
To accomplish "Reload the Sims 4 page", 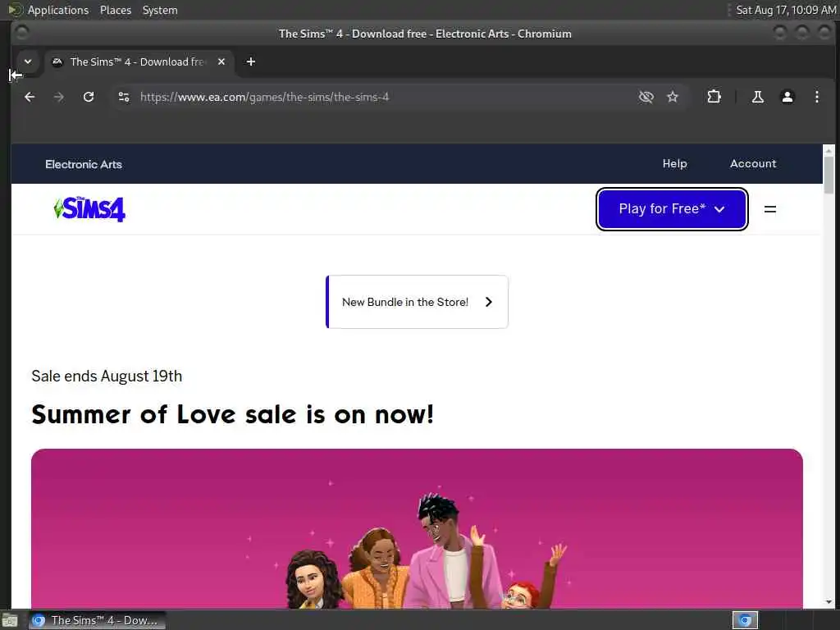I will tap(89, 97).
